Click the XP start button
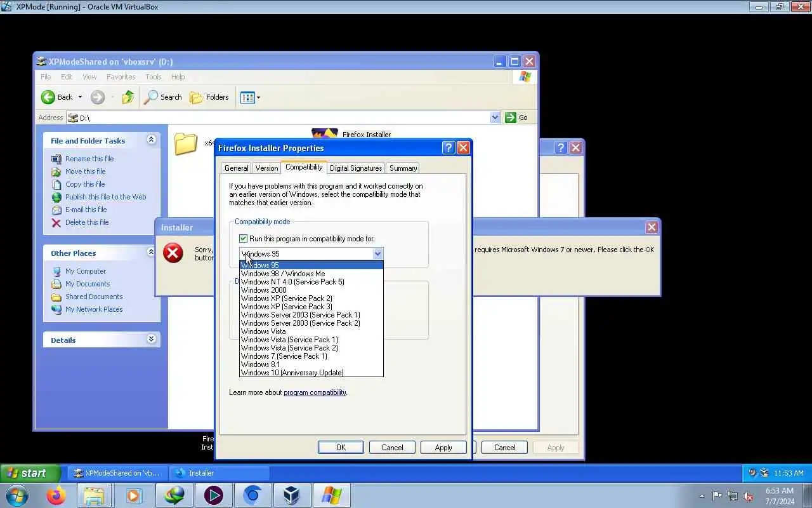Screen dimensions: 812x508 tap(30, 473)
